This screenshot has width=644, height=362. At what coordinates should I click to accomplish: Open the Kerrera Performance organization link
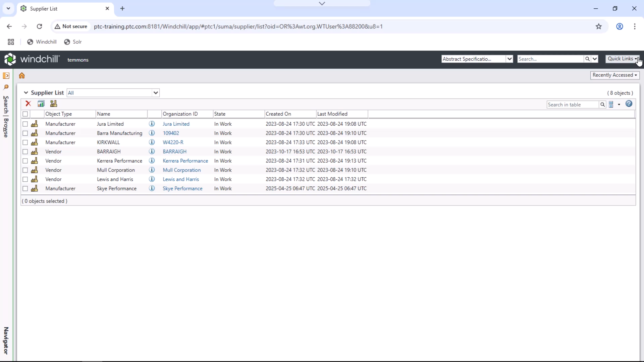(x=185, y=161)
